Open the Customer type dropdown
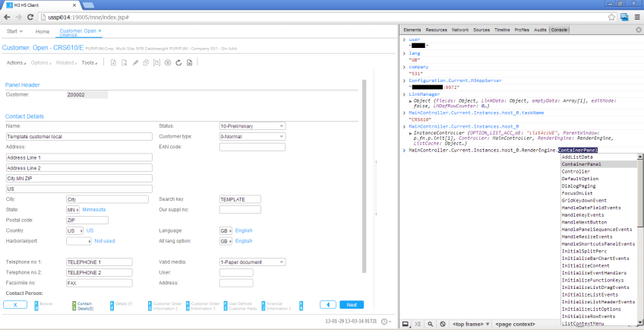 coord(253,137)
